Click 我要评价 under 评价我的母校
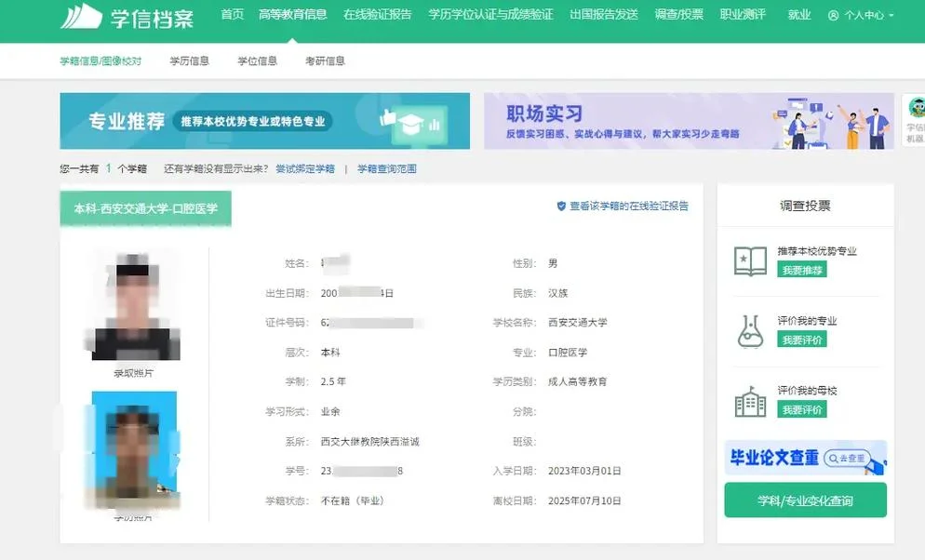 click(802, 409)
